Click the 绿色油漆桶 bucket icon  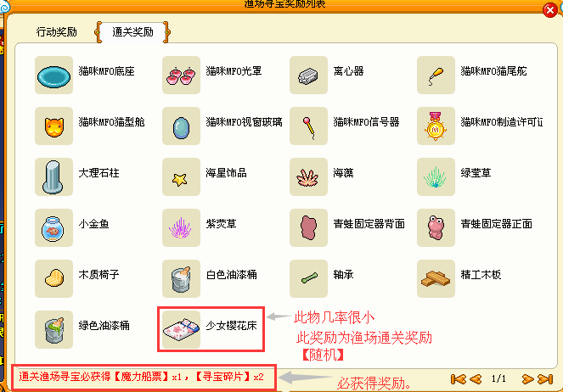[x=53, y=330]
